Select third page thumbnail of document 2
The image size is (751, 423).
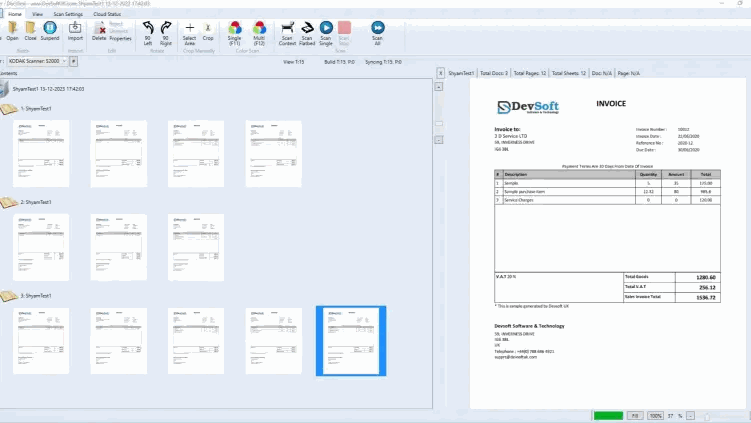pyautogui.click(x=196, y=247)
